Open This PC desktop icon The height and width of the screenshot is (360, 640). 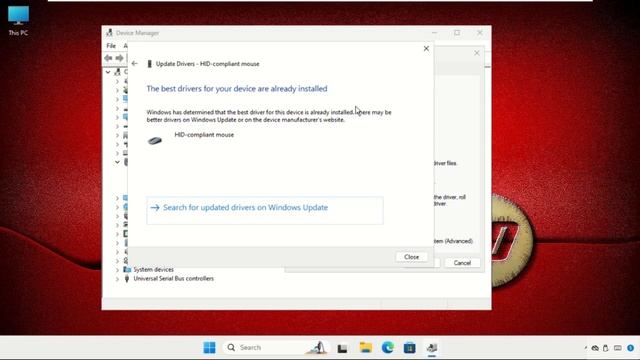point(18,21)
